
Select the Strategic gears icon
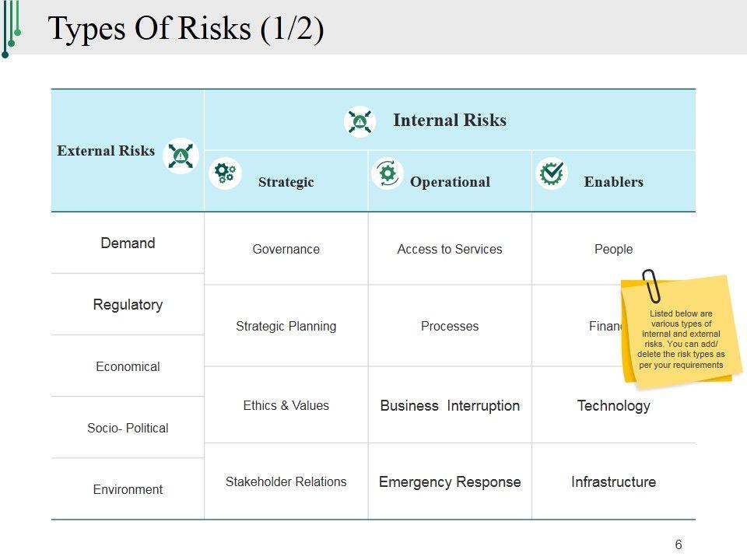tap(225, 173)
